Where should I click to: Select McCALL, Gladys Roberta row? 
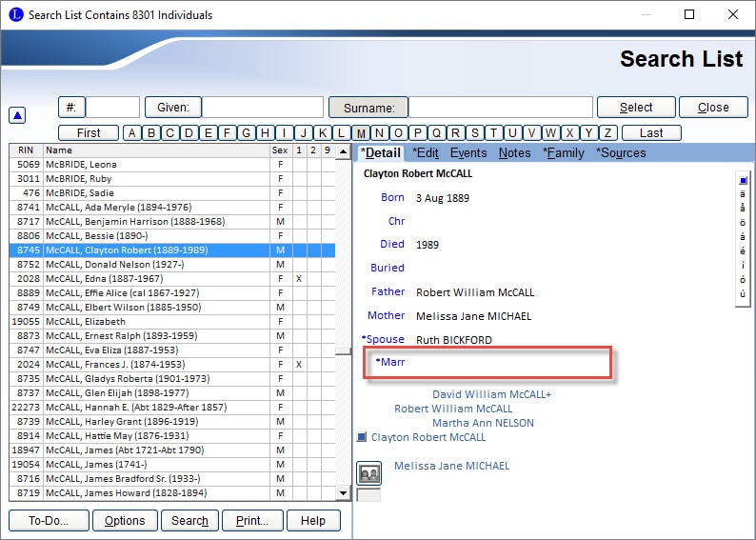(x=172, y=378)
